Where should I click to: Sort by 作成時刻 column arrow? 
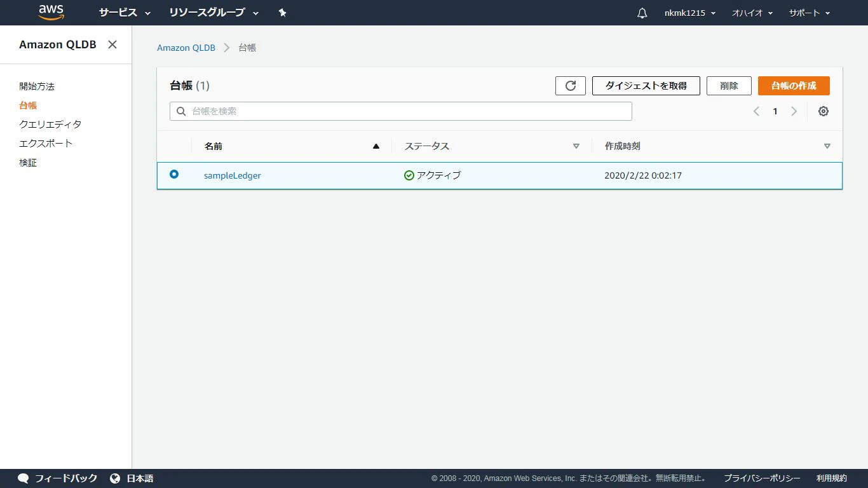(x=827, y=146)
